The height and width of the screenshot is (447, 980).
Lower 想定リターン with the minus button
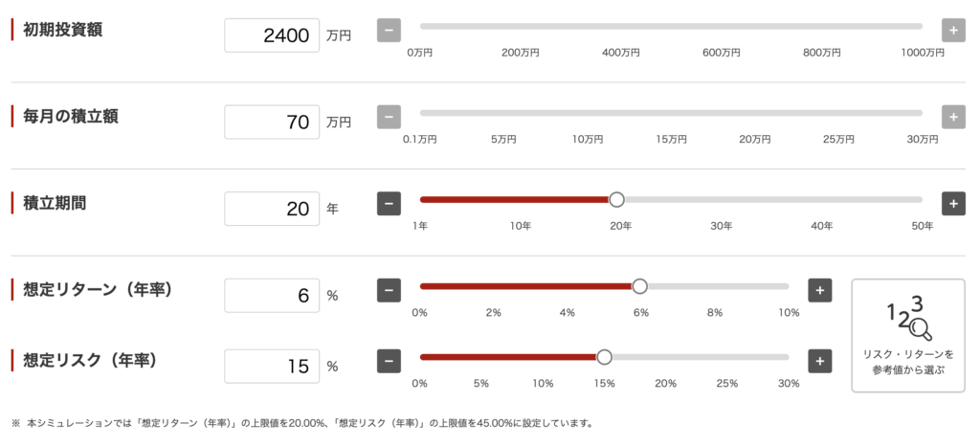[389, 290]
